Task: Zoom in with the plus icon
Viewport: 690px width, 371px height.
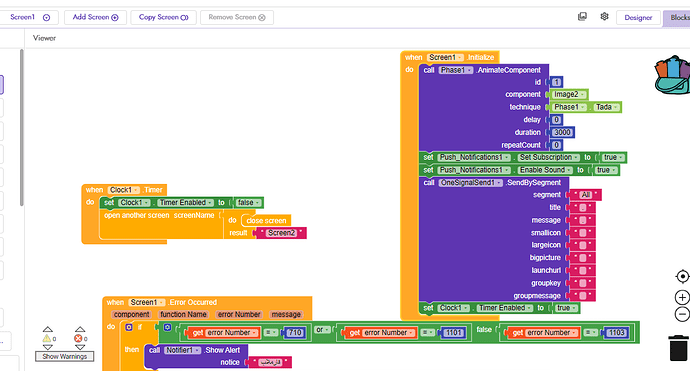Action: [682, 298]
